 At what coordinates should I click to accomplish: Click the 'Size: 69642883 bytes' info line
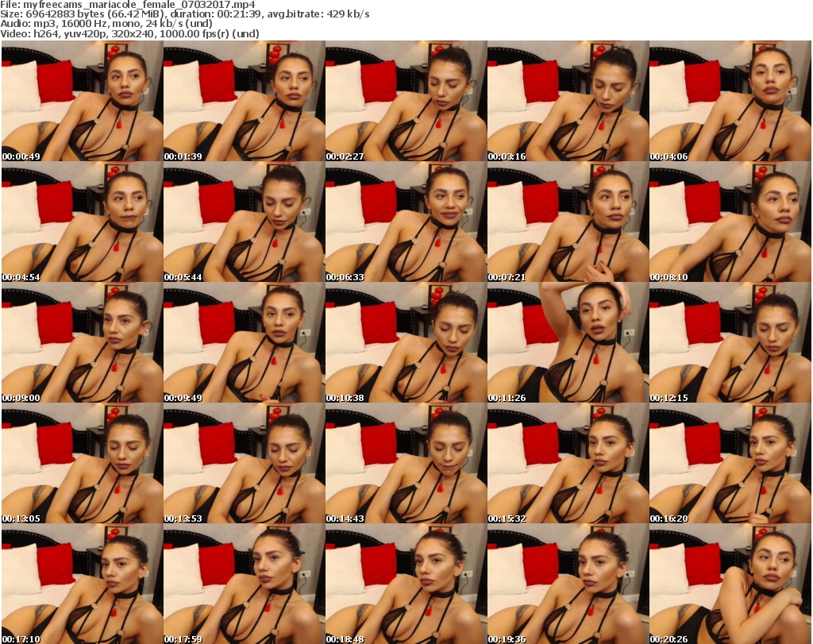[x=184, y=14]
